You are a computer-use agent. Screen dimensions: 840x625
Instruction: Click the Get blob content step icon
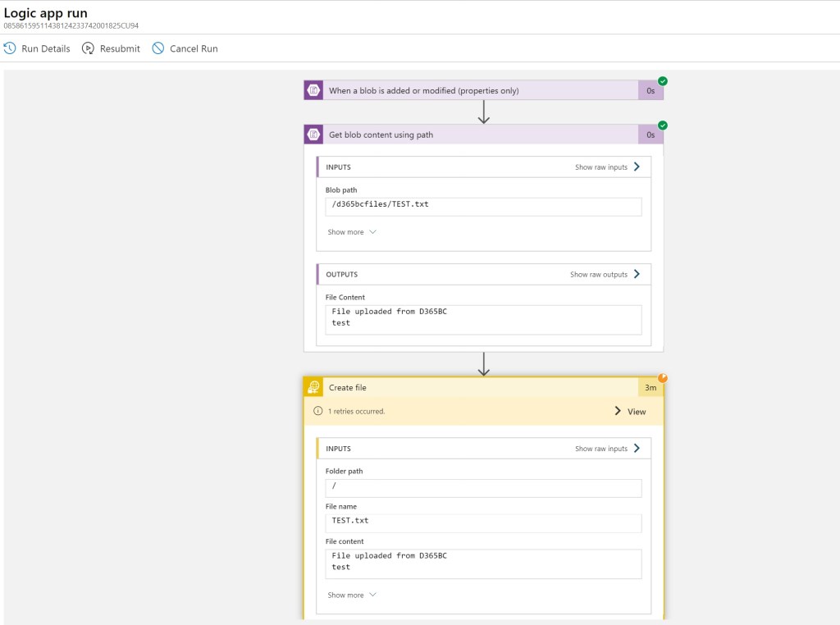[x=313, y=135]
